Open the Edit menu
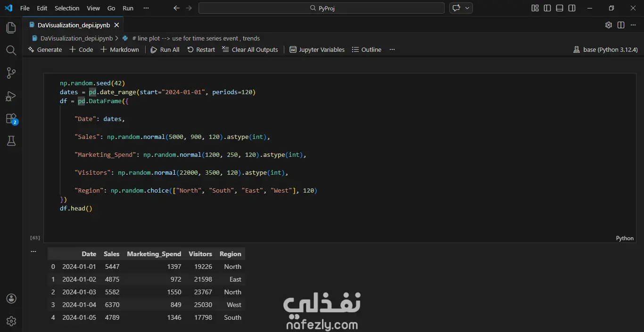The image size is (644, 332). (42, 8)
